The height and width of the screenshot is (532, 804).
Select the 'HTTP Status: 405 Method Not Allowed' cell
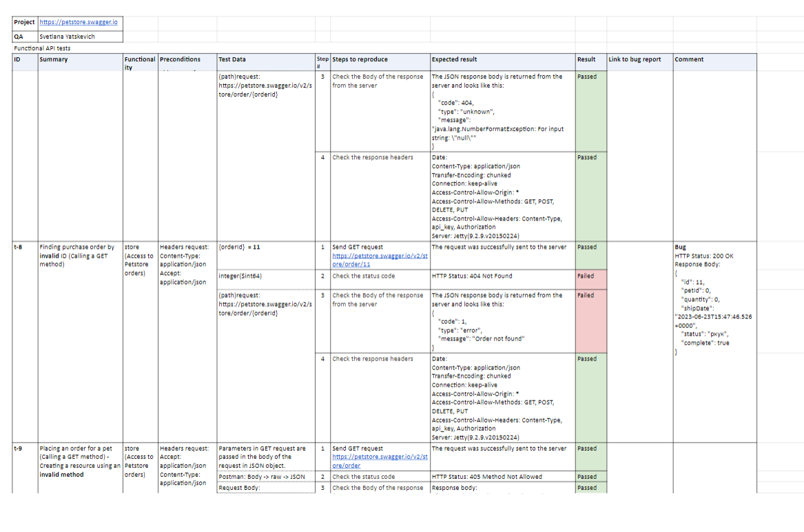coord(502,477)
